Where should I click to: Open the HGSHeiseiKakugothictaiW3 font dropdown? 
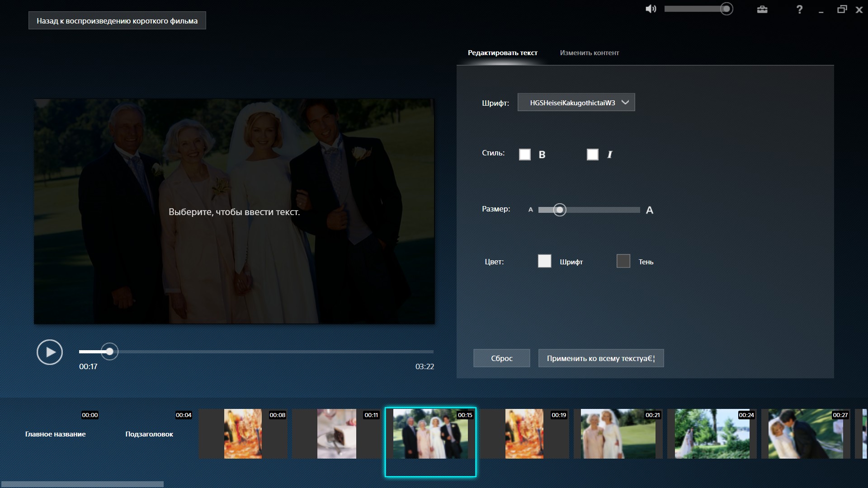click(576, 103)
